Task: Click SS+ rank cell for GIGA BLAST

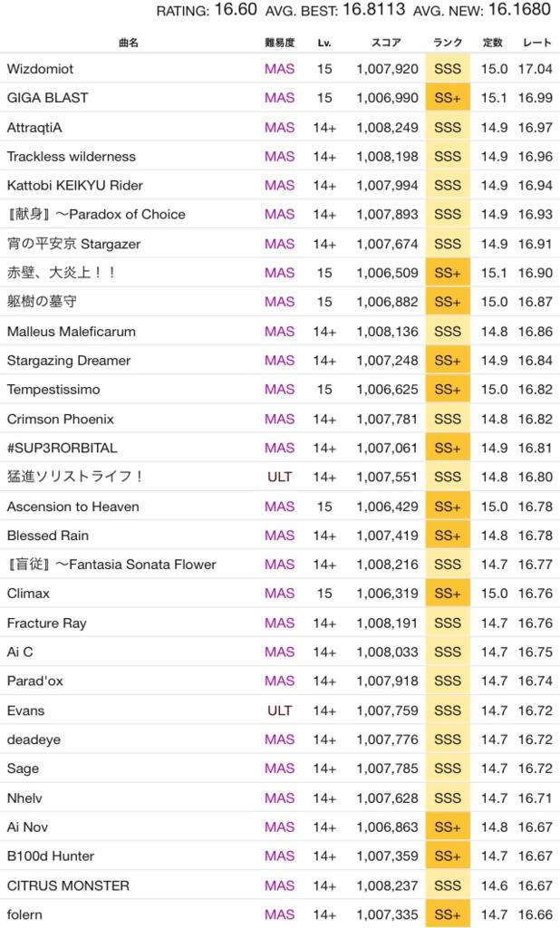Action: click(448, 98)
